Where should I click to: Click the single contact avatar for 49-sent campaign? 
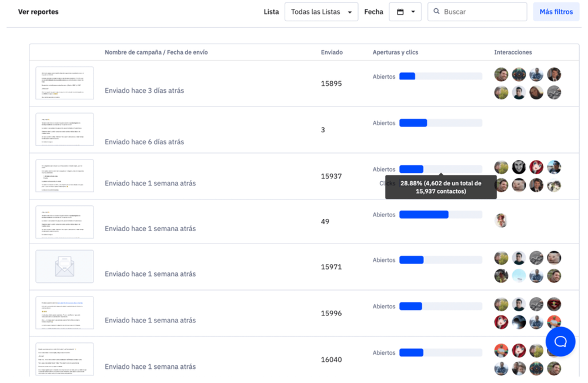click(501, 220)
